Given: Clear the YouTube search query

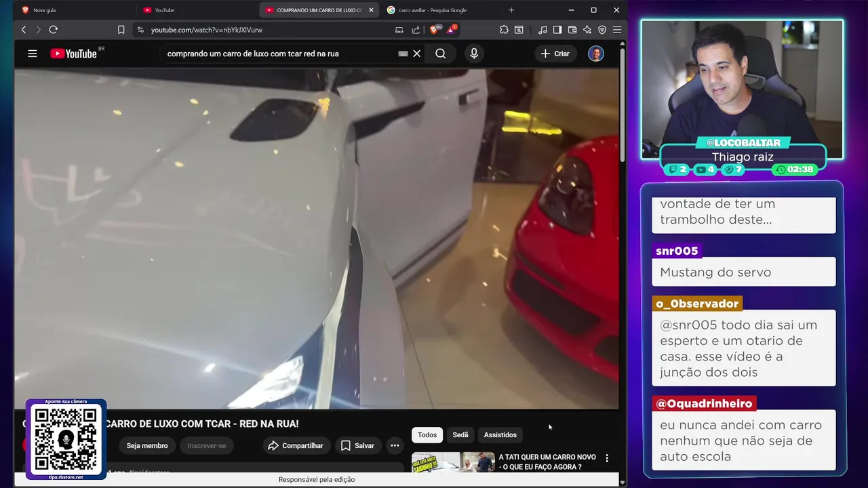Looking at the screenshot, I should (x=417, y=54).
